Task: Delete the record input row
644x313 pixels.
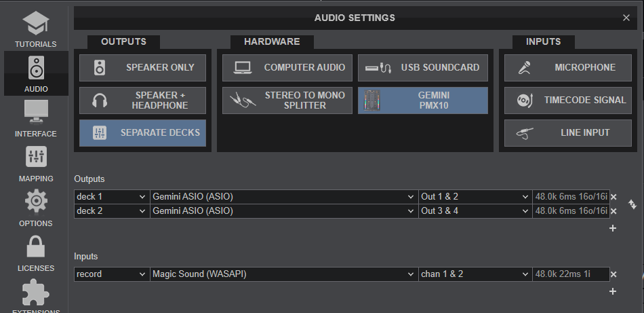Action: 613,274
